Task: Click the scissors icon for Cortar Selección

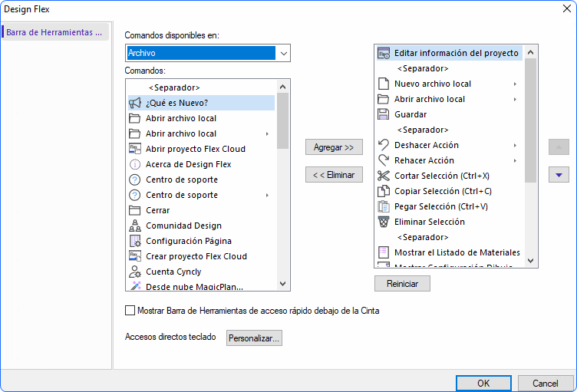Action: tap(384, 176)
